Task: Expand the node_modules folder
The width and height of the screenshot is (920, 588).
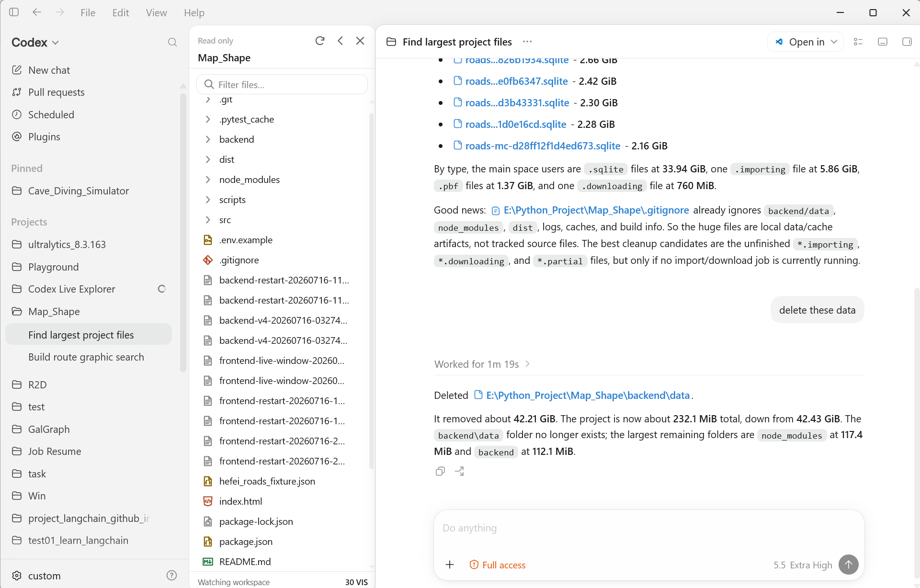Action: (x=208, y=180)
